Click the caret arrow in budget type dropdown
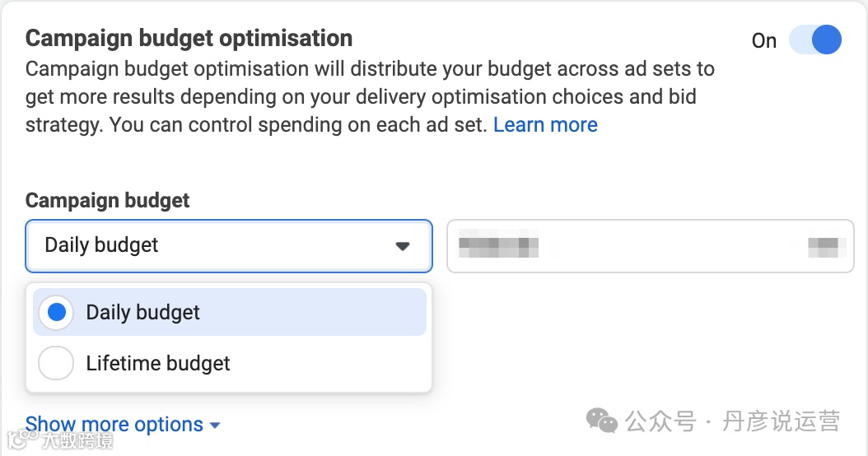 point(402,246)
